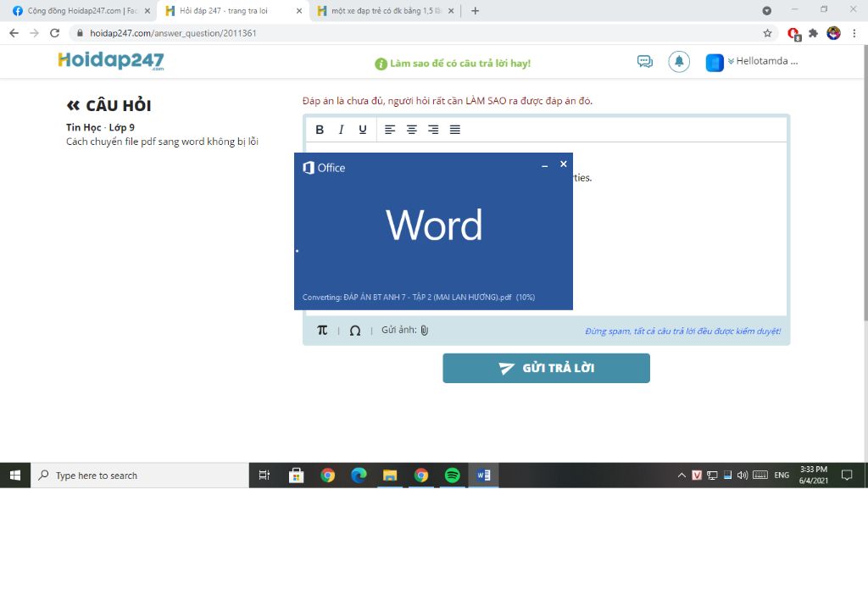
Task: Open Word from taskbar
Action: [x=483, y=476]
